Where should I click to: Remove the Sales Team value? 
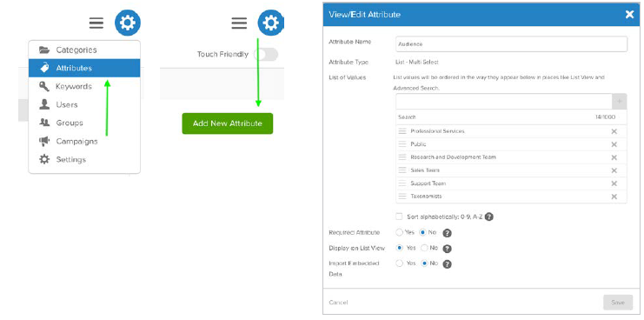point(614,170)
